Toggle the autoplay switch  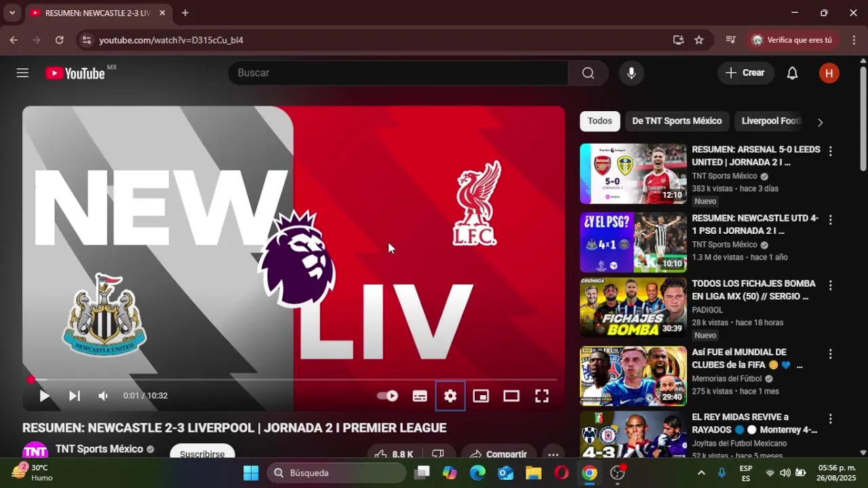[387, 396]
